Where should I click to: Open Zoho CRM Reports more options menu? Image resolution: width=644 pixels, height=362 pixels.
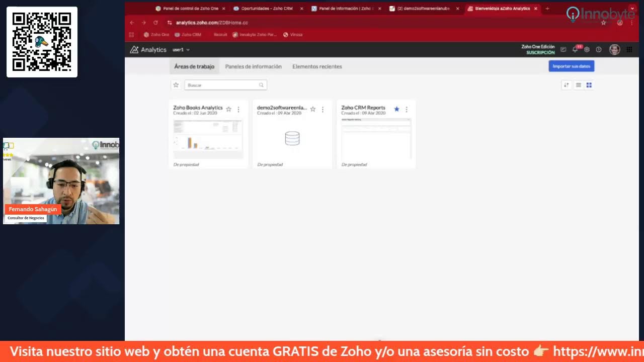[407, 109]
